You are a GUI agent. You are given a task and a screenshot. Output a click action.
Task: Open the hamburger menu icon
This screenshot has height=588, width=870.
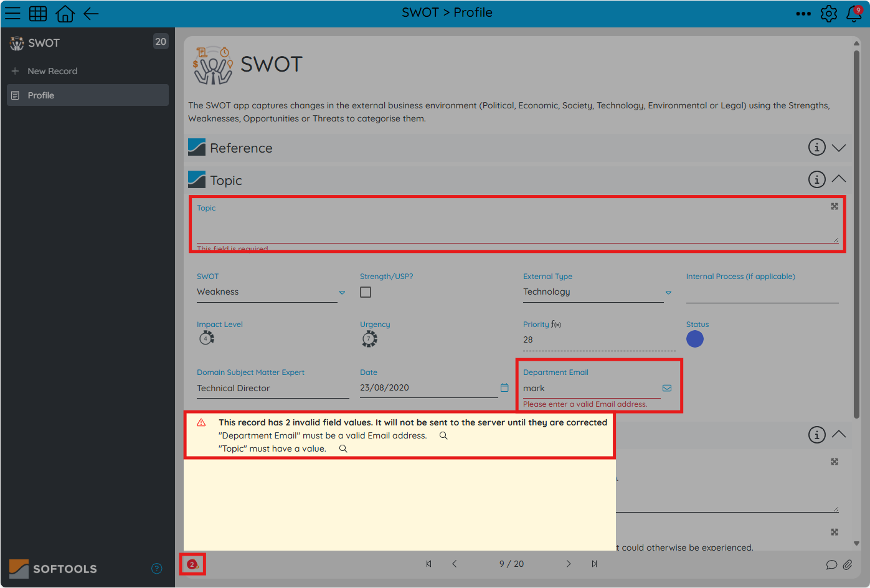pyautogui.click(x=13, y=13)
